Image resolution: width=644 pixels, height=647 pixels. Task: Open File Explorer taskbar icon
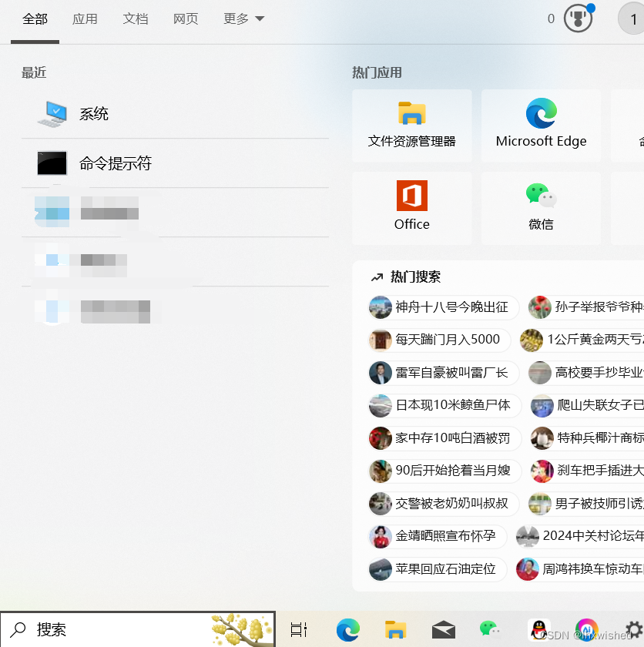[396, 630]
